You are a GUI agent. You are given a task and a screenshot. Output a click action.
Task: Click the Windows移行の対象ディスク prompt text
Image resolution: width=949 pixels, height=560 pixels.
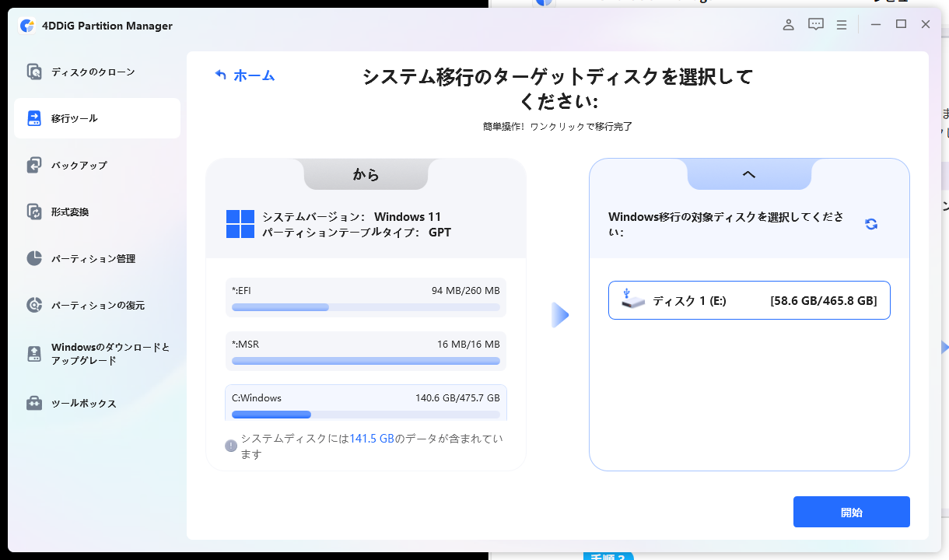[x=726, y=224]
